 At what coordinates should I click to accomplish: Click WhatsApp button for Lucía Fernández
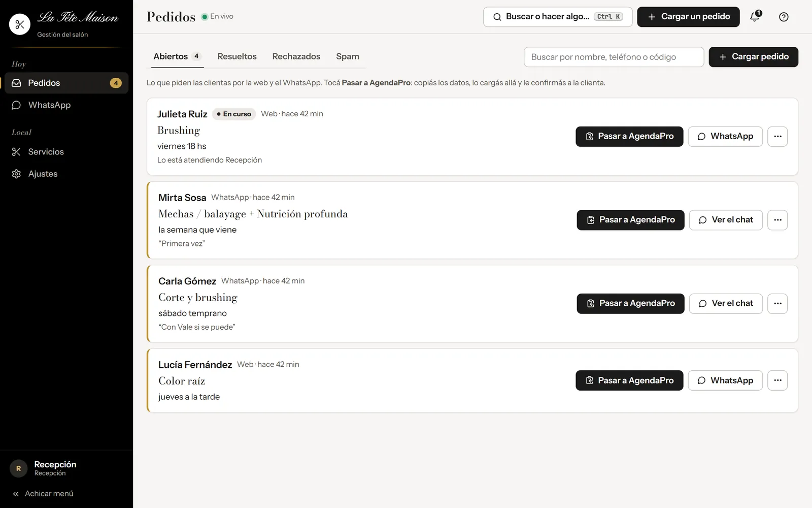[x=725, y=380]
